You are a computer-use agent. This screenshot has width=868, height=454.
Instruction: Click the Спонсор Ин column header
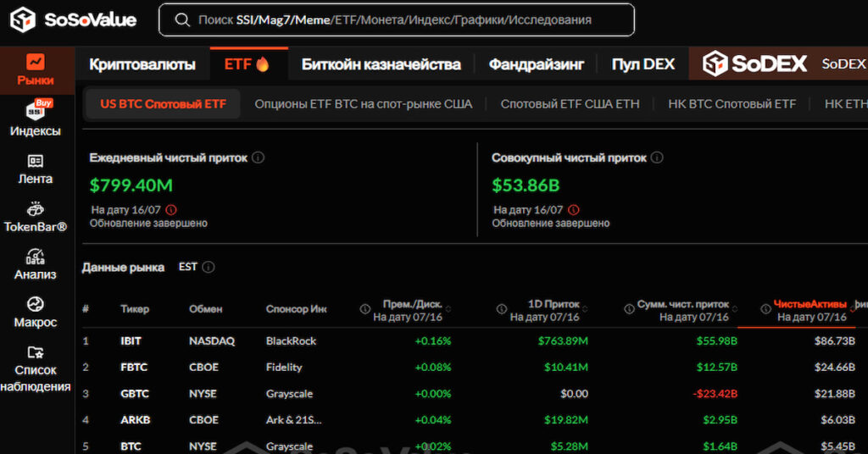296,309
